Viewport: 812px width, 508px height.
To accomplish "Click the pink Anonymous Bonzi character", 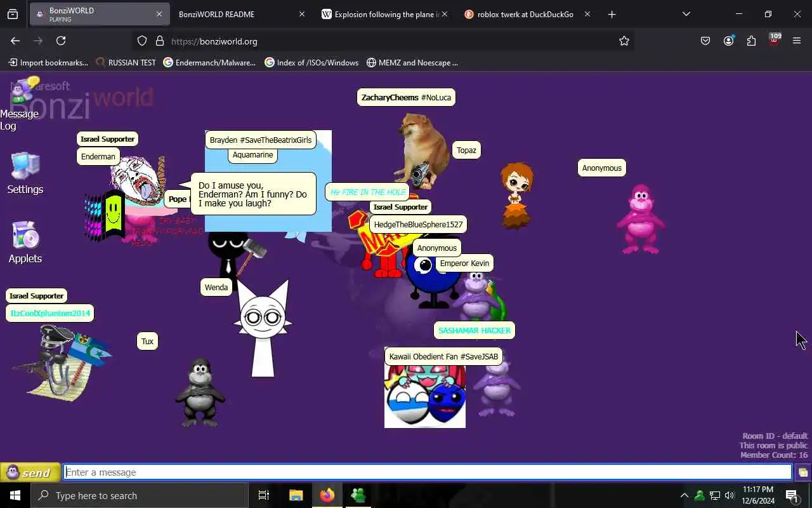I will 641,219.
